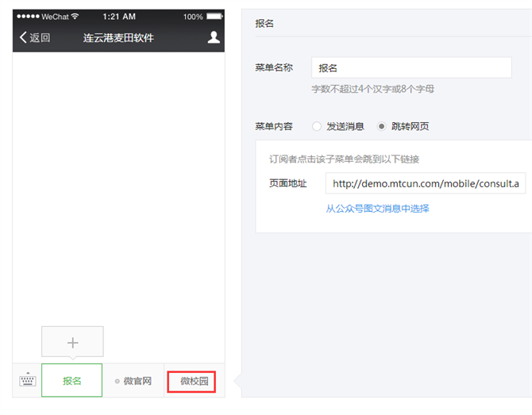Viewport: 532px width, 415px height.
Task: Click the 字数不超过4个汉字或8个字母 hint
Action: coord(373,89)
